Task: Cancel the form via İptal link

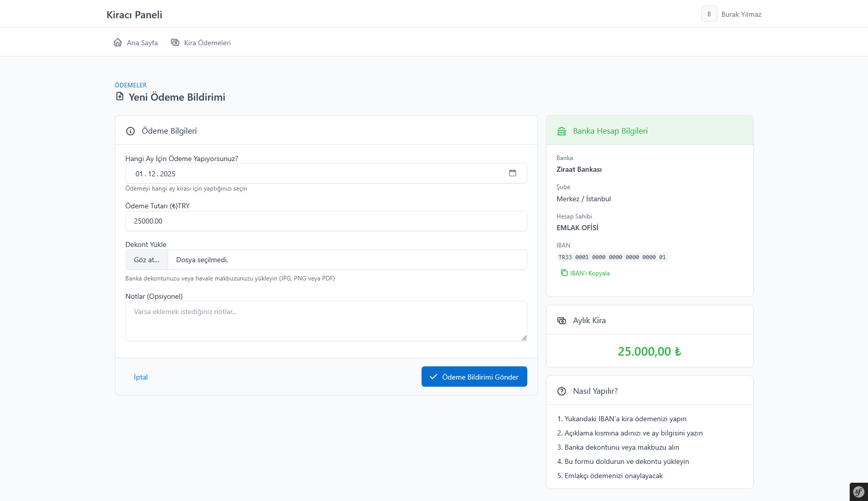Action: (x=141, y=377)
